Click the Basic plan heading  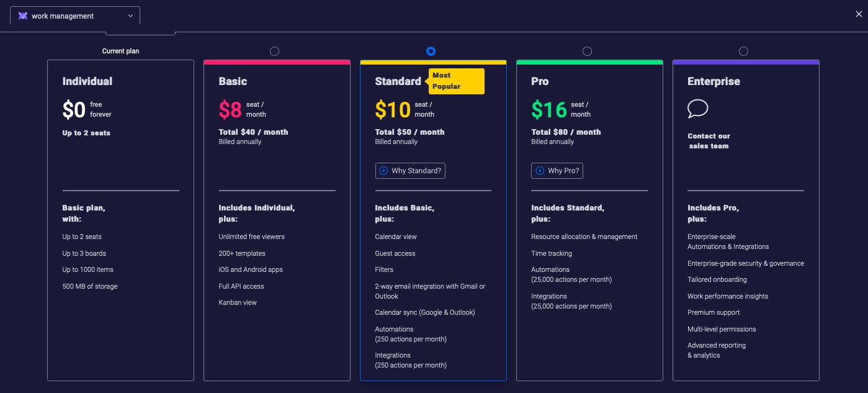pos(233,81)
